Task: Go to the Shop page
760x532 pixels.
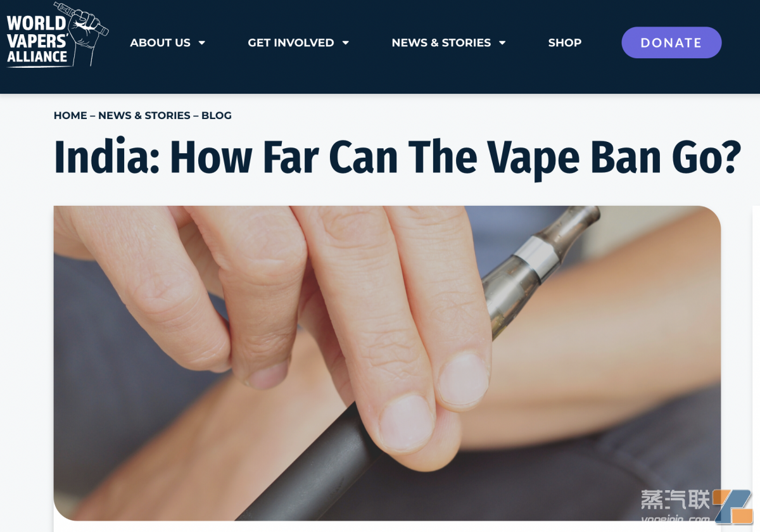Action: (565, 42)
